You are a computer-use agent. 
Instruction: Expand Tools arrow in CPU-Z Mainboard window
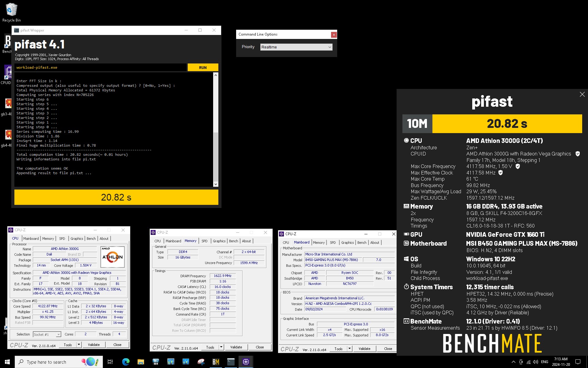349,349
